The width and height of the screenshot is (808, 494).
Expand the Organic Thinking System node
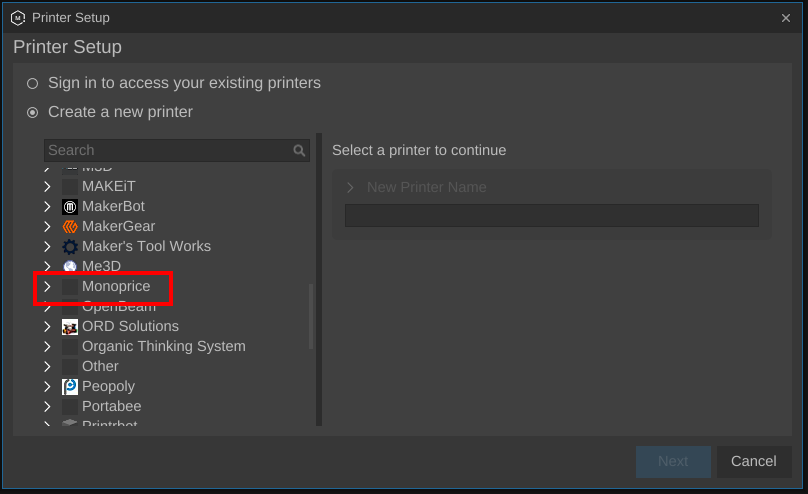pos(47,347)
